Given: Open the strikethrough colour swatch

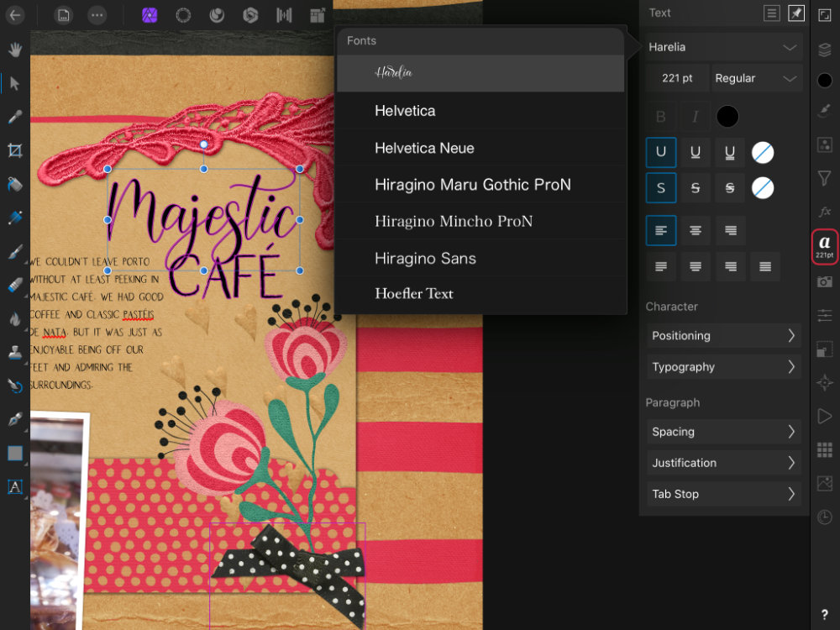Looking at the screenshot, I should point(763,188).
